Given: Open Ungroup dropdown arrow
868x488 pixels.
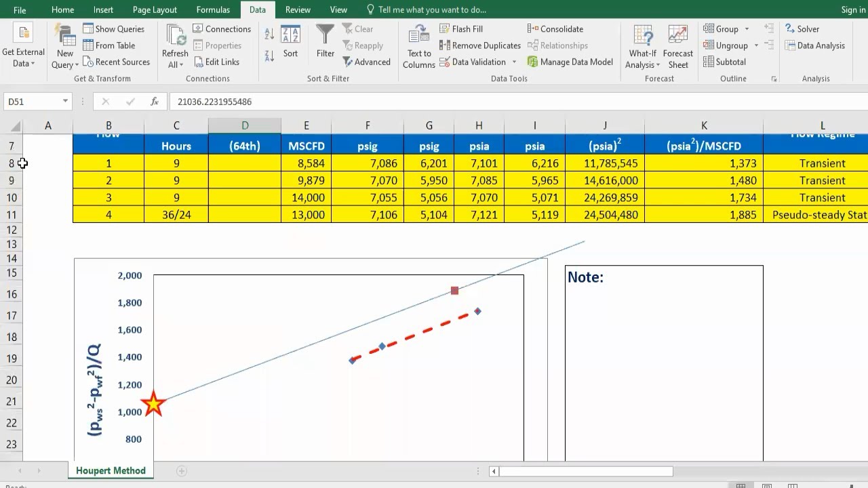Looking at the screenshot, I should coord(756,45).
